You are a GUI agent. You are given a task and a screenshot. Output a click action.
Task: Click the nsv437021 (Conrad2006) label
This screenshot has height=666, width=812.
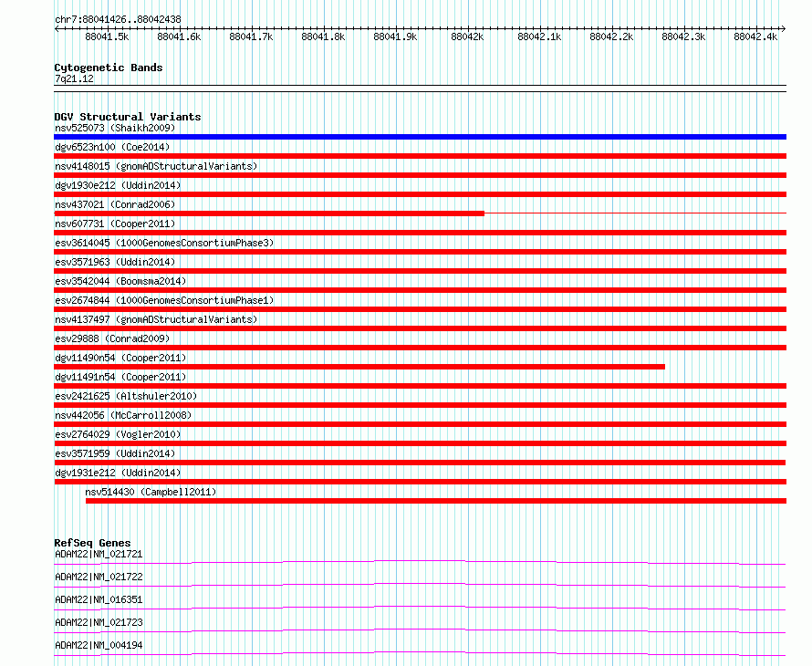115,204
